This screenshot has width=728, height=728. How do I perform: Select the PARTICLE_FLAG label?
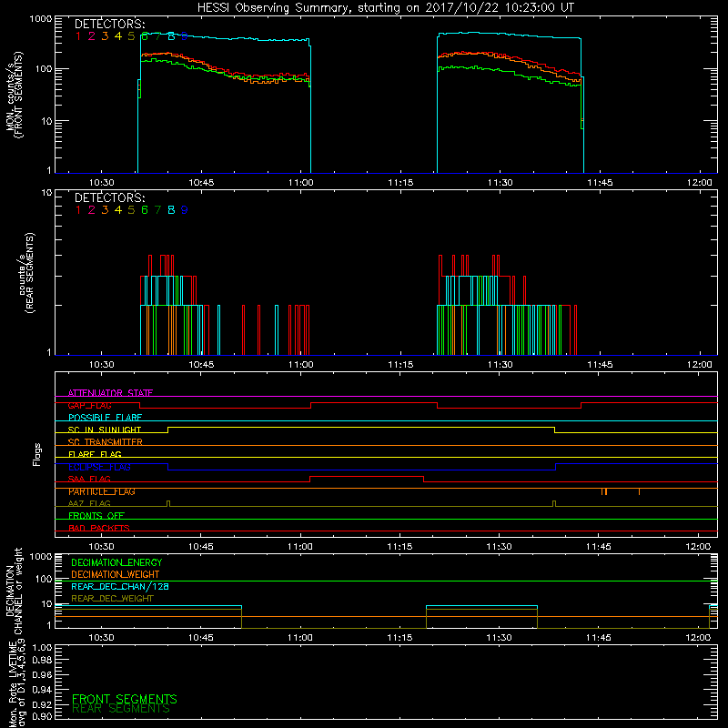(102, 491)
